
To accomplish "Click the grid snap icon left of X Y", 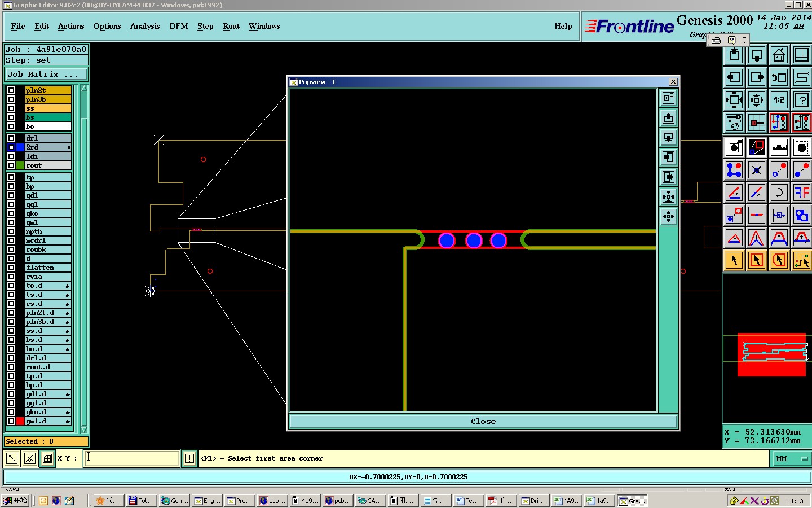I will pos(47,458).
